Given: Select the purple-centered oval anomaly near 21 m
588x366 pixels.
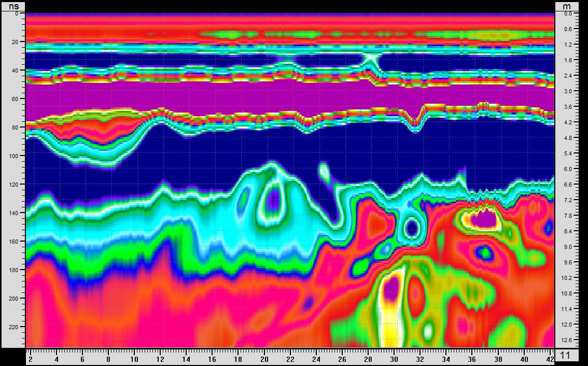Looking at the screenshot, I should click(271, 198).
